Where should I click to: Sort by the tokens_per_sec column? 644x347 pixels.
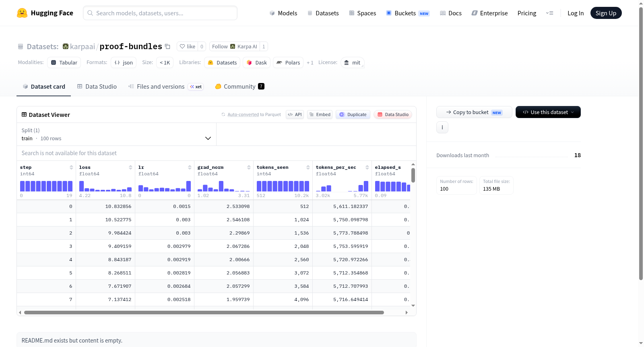tap(367, 167)
